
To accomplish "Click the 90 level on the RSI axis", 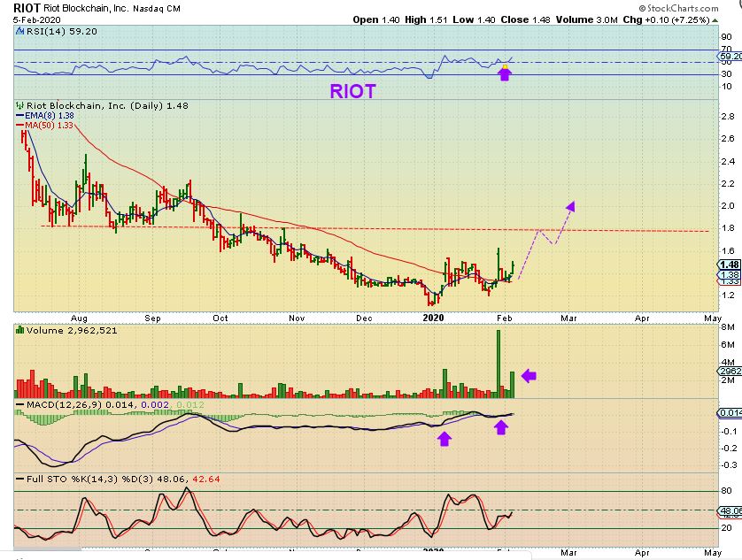I will point(726,37).
